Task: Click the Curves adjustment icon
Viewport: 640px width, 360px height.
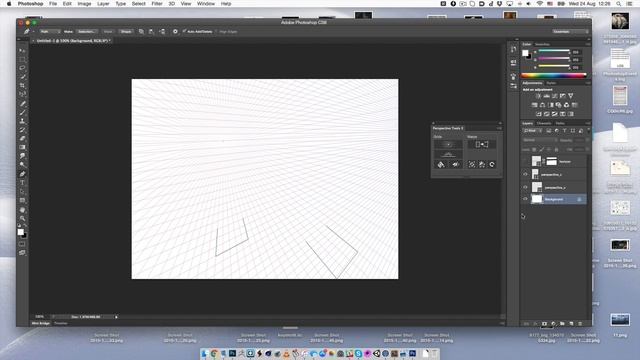Action: (554, 96)
